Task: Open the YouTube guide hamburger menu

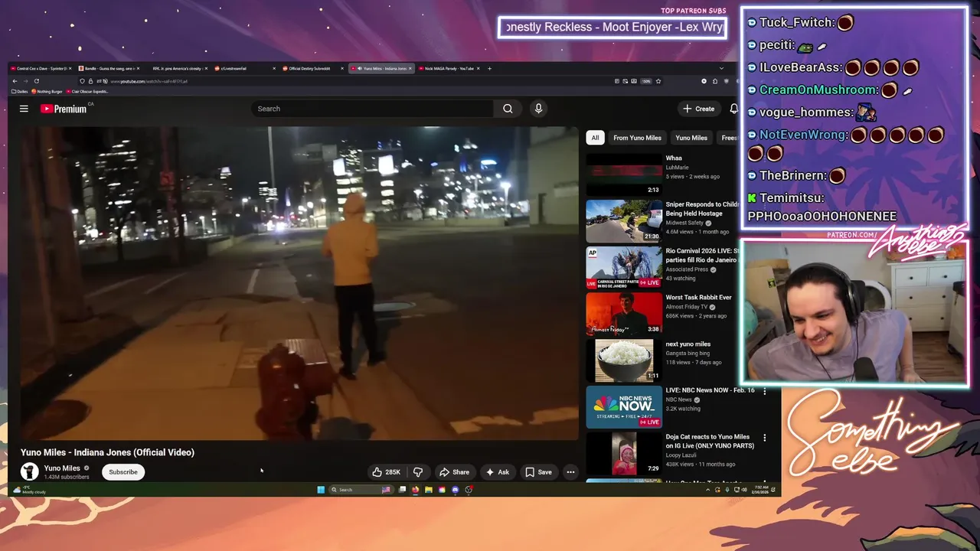Action: [x=24, y=109]
